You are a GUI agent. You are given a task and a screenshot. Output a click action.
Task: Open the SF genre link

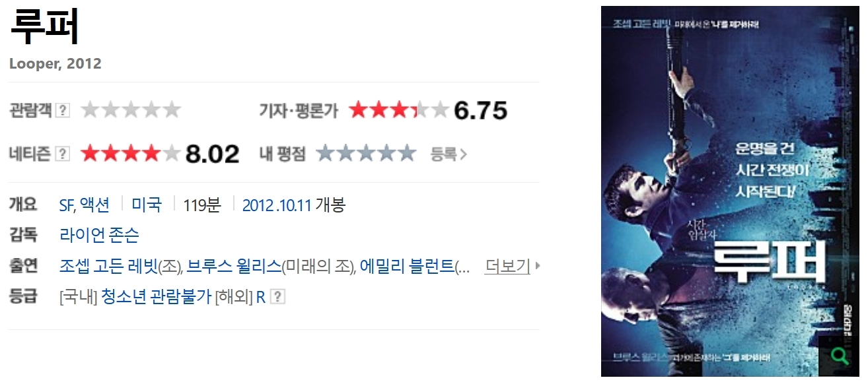pos(66,205)
